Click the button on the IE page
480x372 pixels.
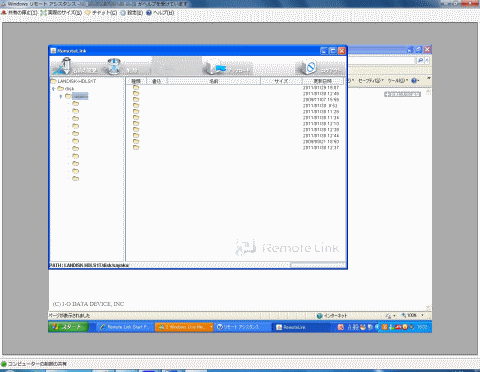pos(402,94)
